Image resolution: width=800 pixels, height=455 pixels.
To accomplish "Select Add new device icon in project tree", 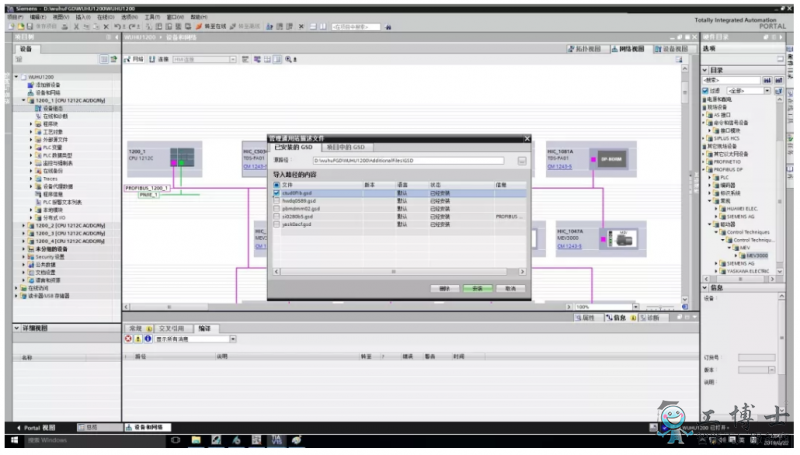I will (x=31, y=85).
